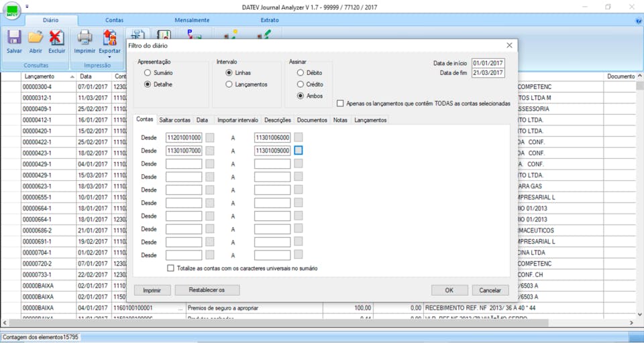The height and width of the screenshot is (343, 644).
Task: Tick 'Totalize as contas' checkbox
Action: coord(170,269)
